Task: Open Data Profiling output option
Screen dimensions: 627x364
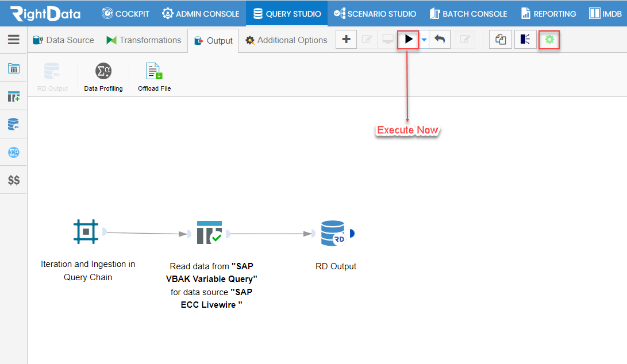Action: click(103, 77)
